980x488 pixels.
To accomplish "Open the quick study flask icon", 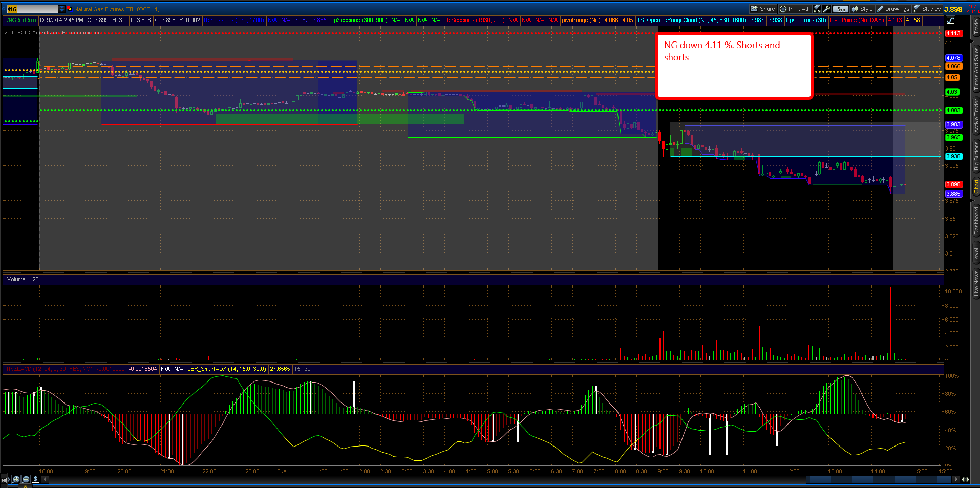I will [817, 9].
